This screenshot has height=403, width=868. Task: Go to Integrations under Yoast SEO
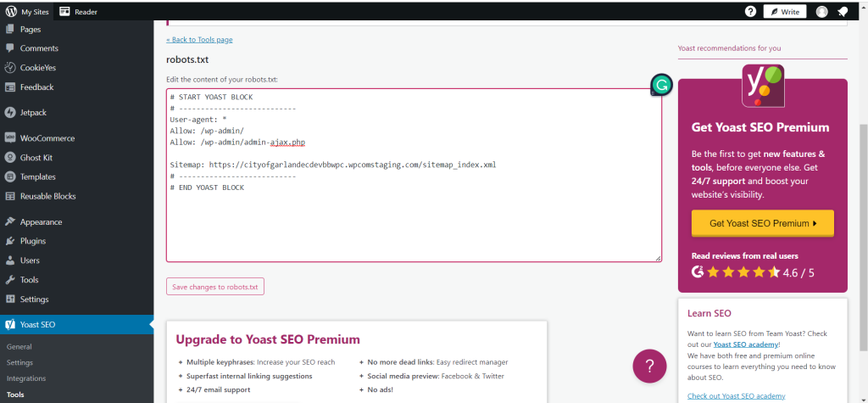click(26, 378)
